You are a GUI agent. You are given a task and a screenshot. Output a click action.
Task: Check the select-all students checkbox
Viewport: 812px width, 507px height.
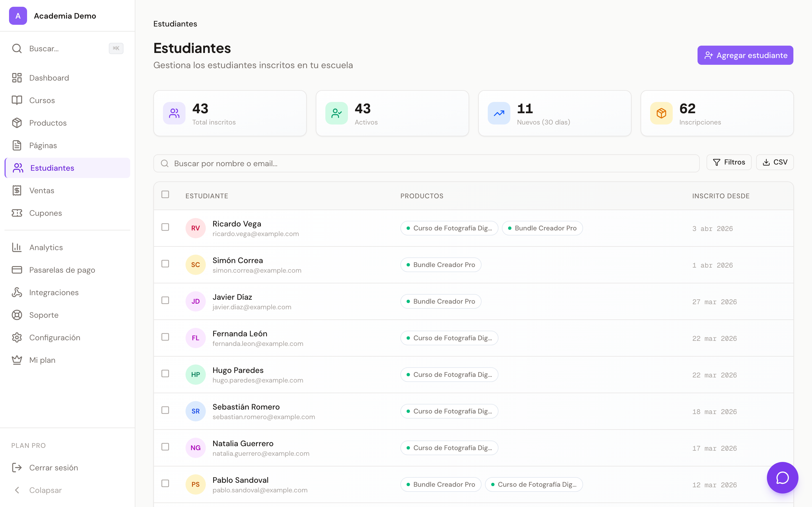click(165, 194)
